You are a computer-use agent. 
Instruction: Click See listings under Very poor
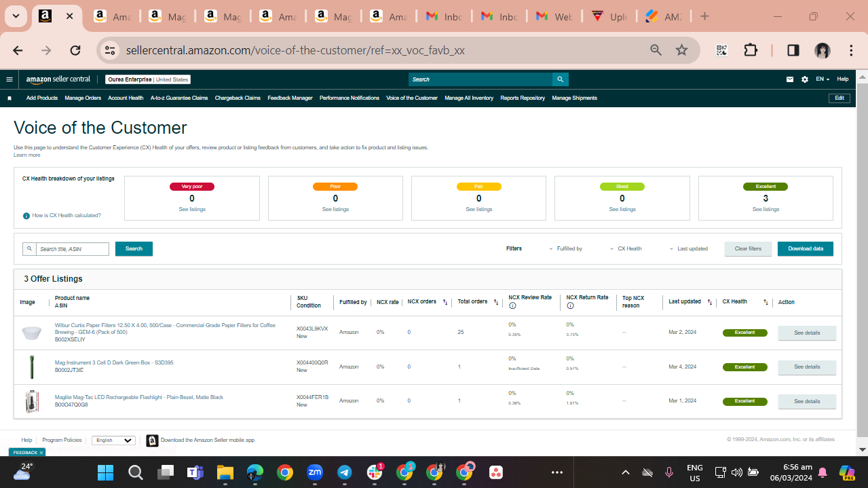pos(192,210)
